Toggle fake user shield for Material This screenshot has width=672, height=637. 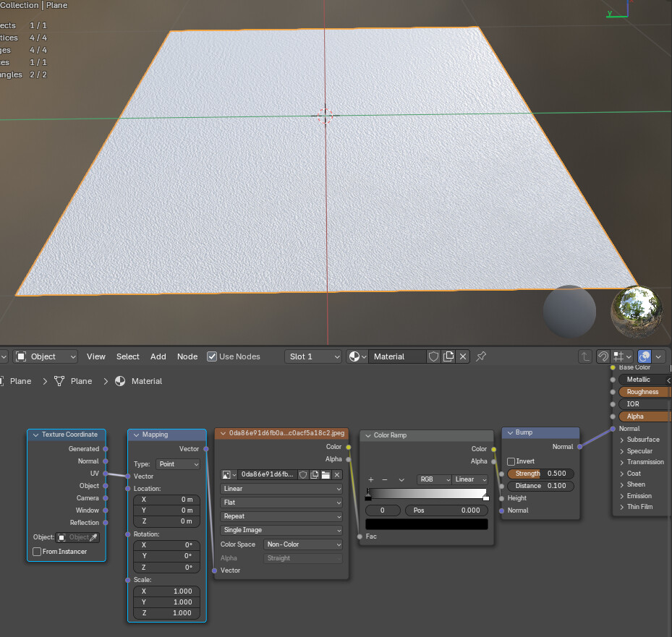(x=433, y=356)
